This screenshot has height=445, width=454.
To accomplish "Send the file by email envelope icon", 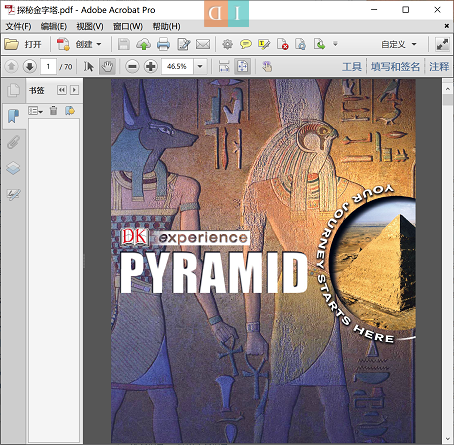I will click(203, 44).
